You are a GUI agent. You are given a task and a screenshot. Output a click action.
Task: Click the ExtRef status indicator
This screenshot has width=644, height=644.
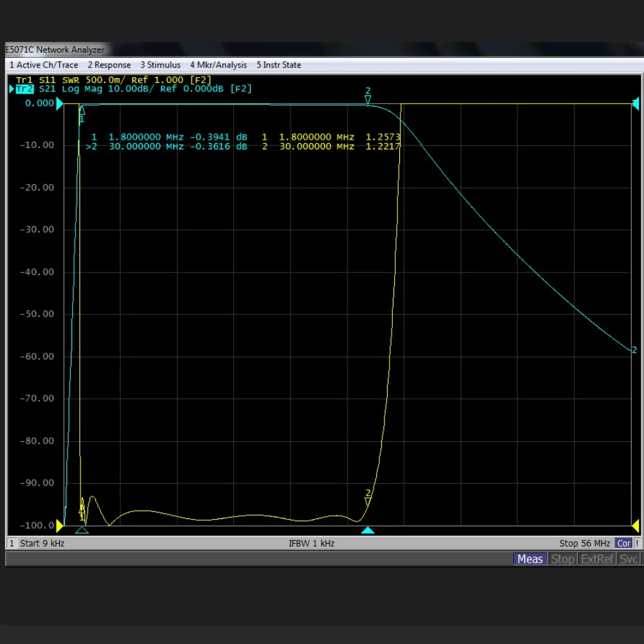pos(597,559)
